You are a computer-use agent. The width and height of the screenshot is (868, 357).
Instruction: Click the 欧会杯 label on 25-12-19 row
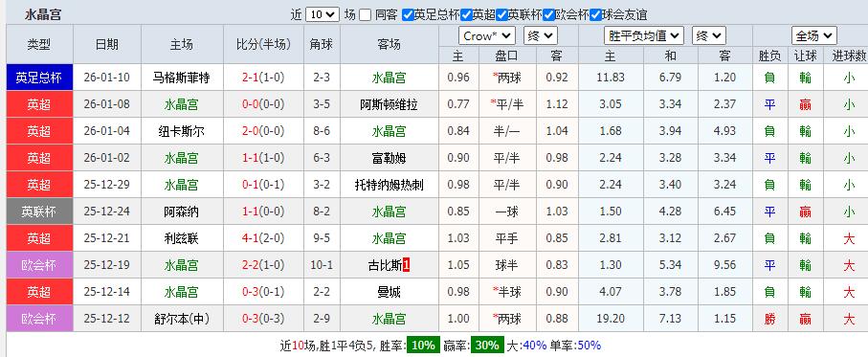coord(39,265)
